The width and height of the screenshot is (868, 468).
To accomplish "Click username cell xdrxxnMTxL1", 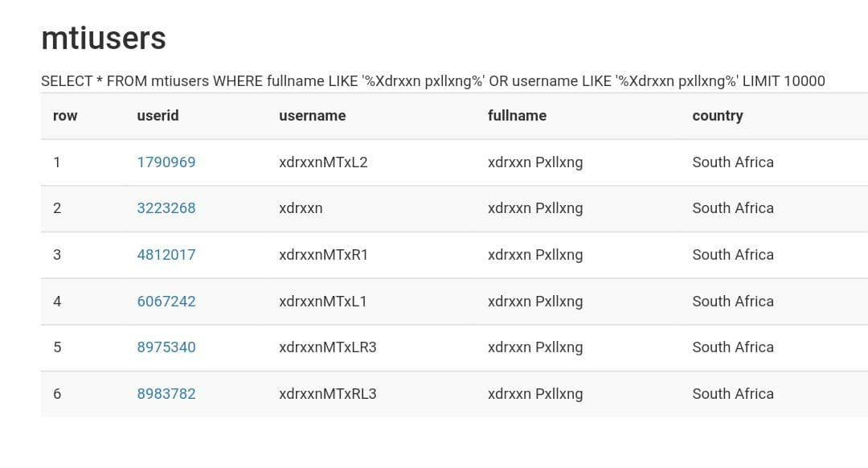I will [x=322, y=302].
